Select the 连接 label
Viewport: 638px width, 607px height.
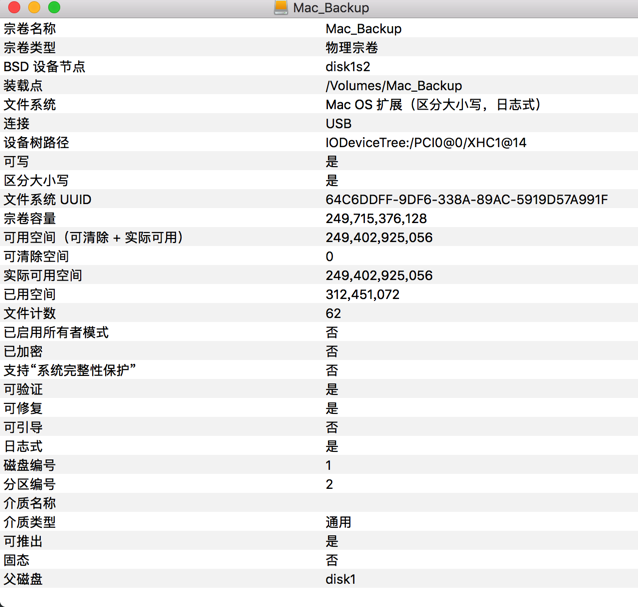[x=17, y=124]
